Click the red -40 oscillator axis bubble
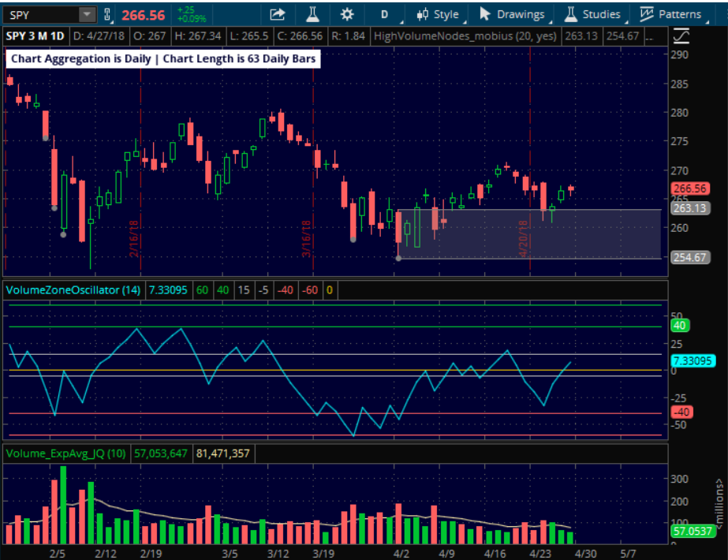 pyautogui.click(x=682, y=412)
